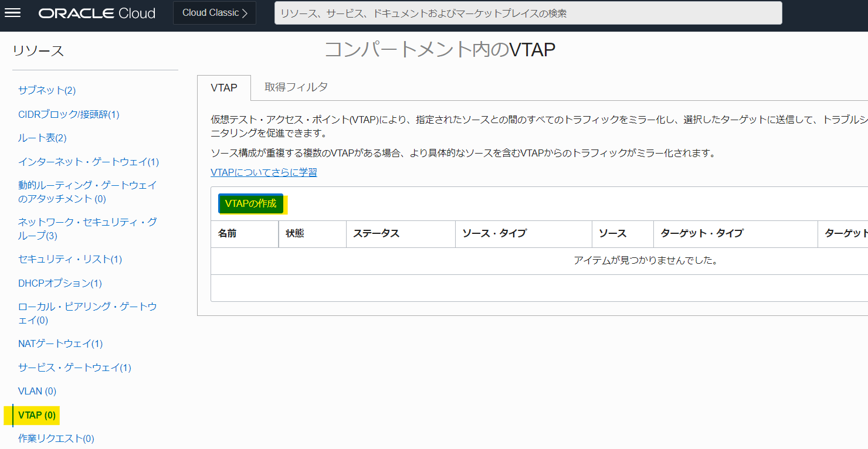The image size is (868, 449).
Task: Open the CIDRブロック/接頭辞(1) link
Action: [69, 114]
